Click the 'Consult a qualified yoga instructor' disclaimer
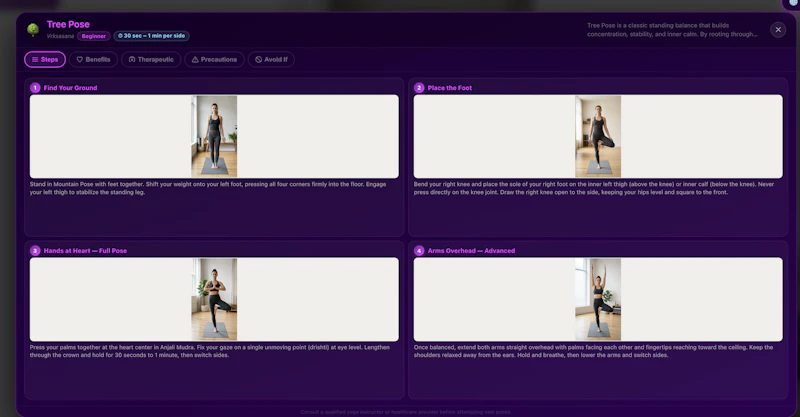 pos(406,412)
